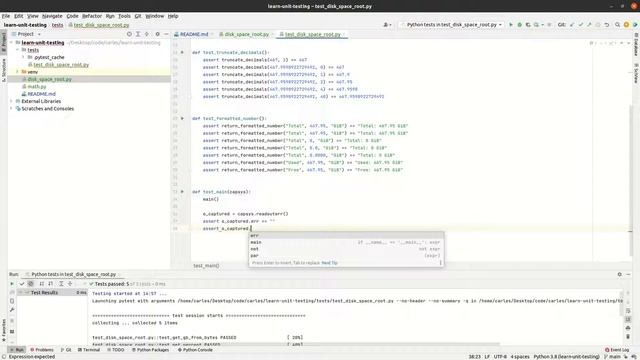Open the Event Log

[x=617, y=350]
